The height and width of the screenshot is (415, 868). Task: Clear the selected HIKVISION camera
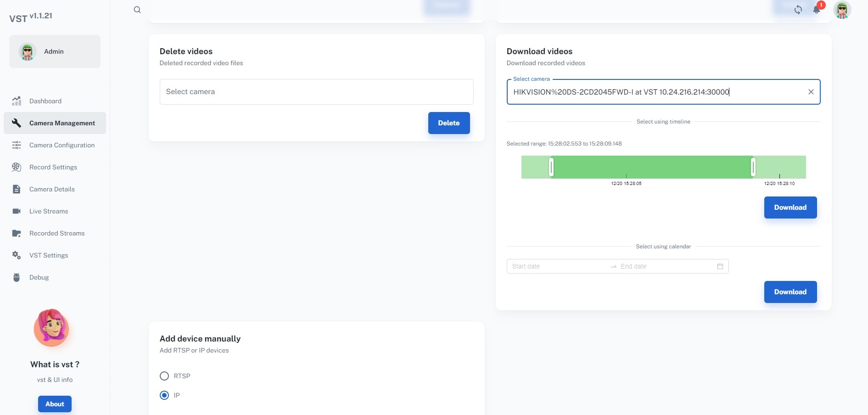[811, 92]
